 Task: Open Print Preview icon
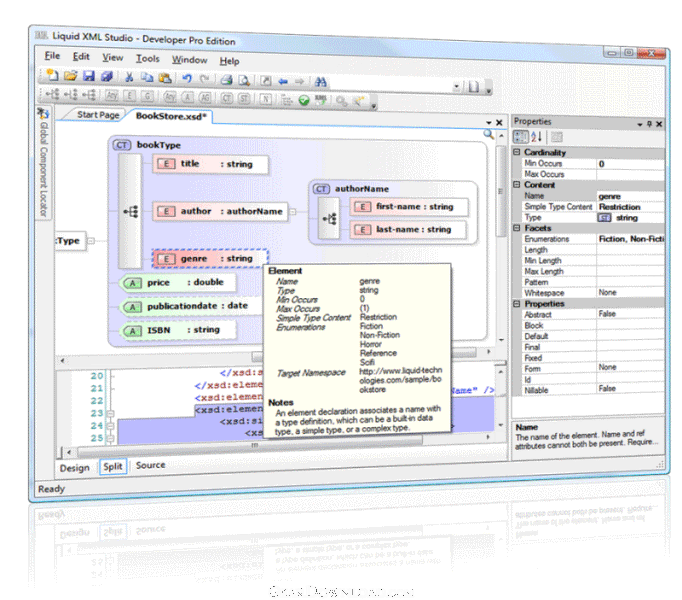(244, 80)
